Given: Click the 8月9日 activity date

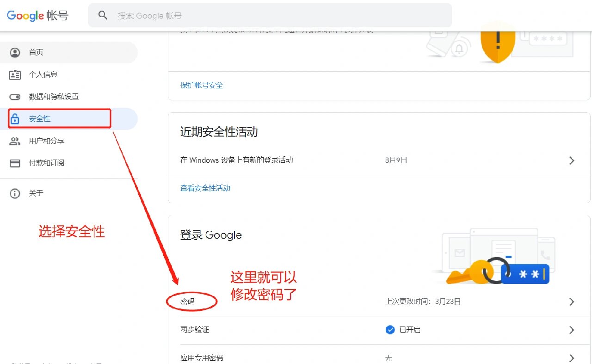Looking at the screenshot, I should [x=396, y=160].
